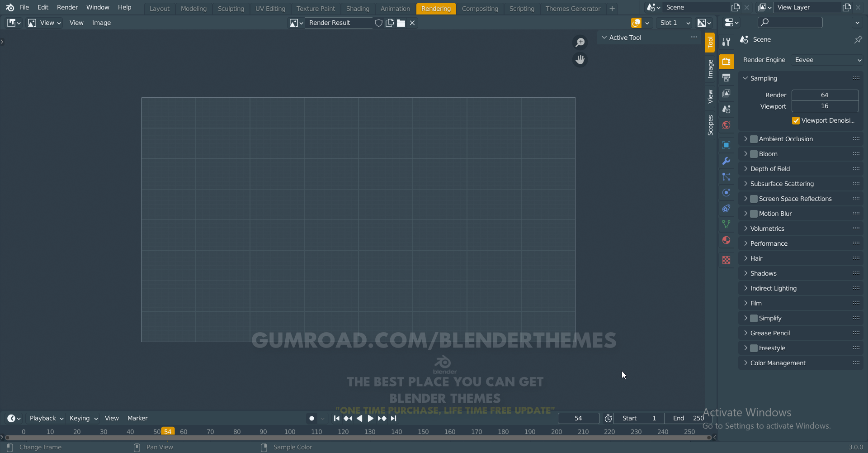Open the Render Engine dropdown
The image size is (868, 453).
[827, 60]
